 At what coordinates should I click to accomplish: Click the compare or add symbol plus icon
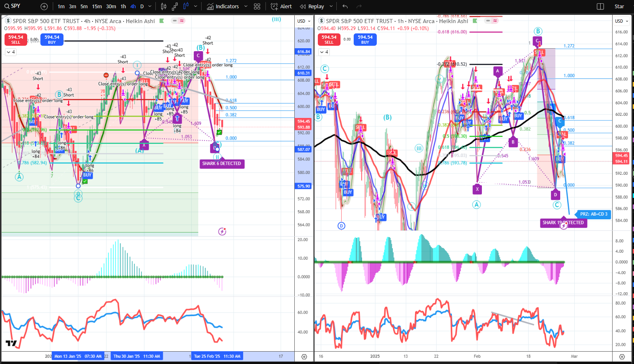click(44, 7)
